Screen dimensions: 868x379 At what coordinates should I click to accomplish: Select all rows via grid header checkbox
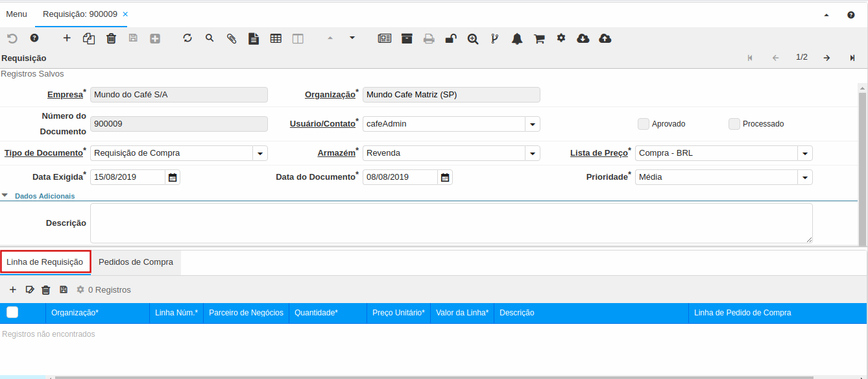[x=12, y=313]
